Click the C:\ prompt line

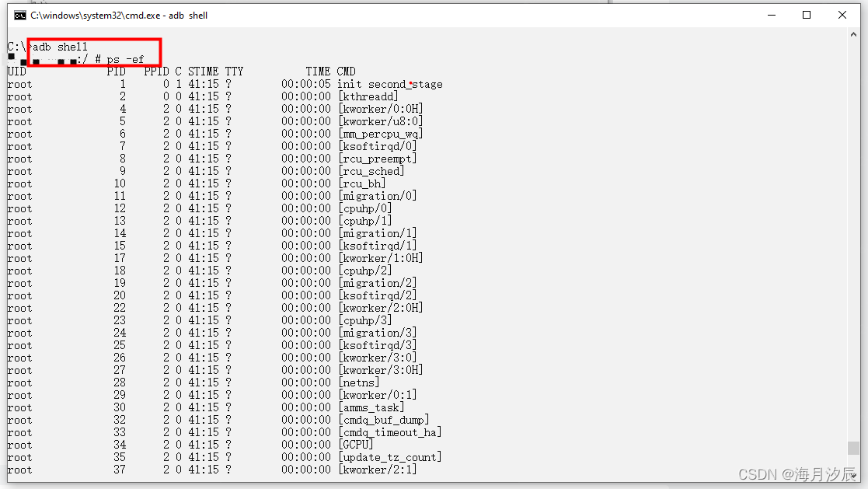coord(15,46)
